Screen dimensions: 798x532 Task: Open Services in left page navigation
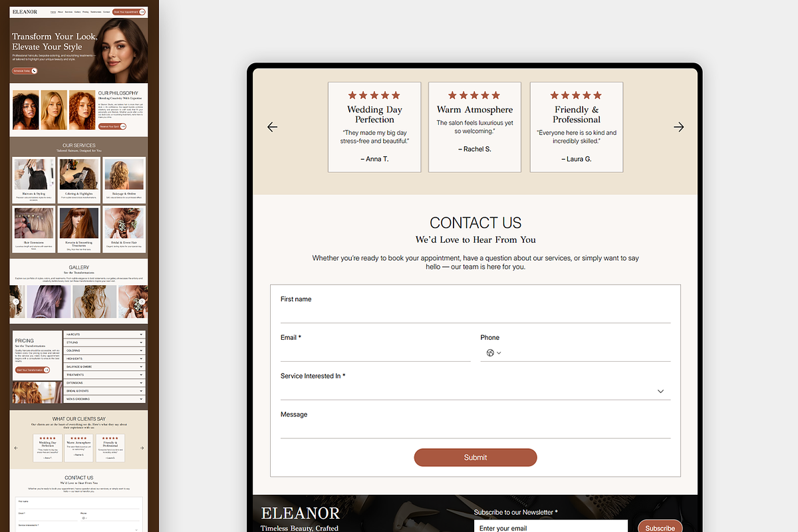click(69, 12)
